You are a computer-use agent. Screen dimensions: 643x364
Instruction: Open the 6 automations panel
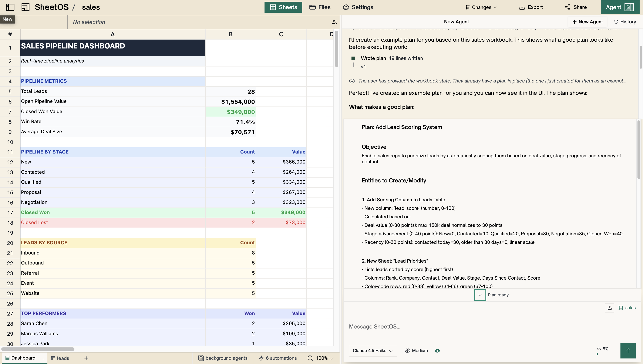(278, 358)
